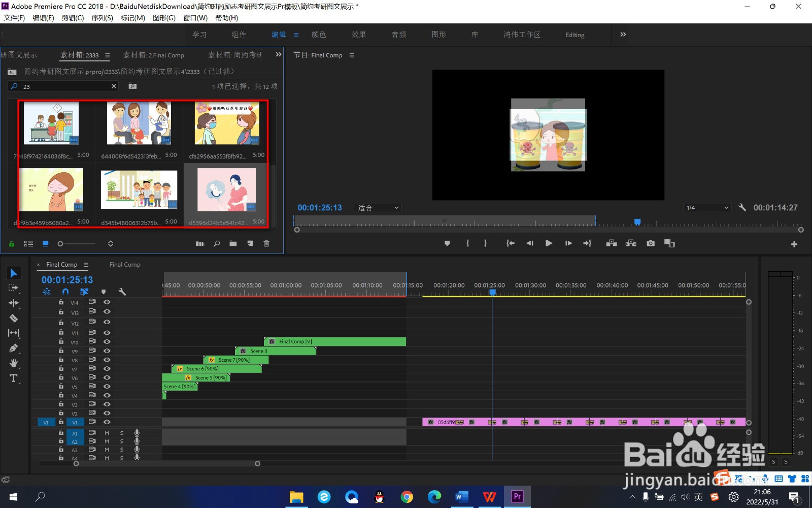This screenshot has height=508, width=812.
Task: Open the comparison view button in program monitor
Action: [x=670, y=243]
